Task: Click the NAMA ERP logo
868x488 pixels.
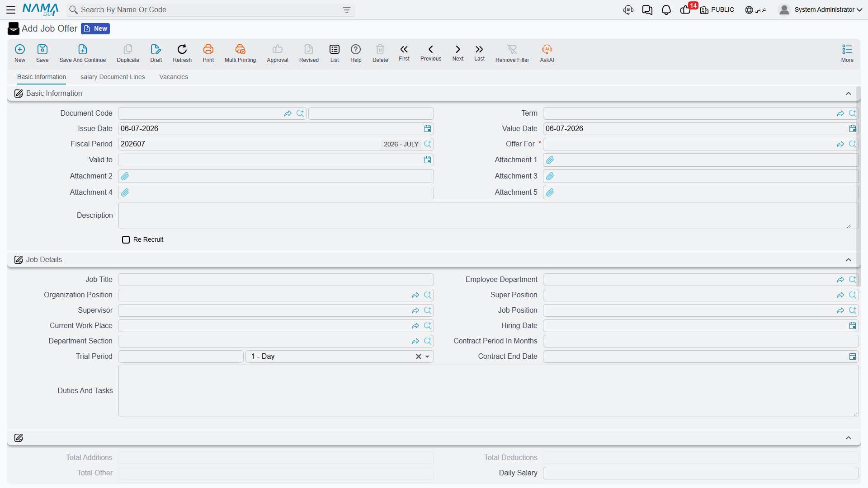Action: pyautogui.click(x=40, y=9)
